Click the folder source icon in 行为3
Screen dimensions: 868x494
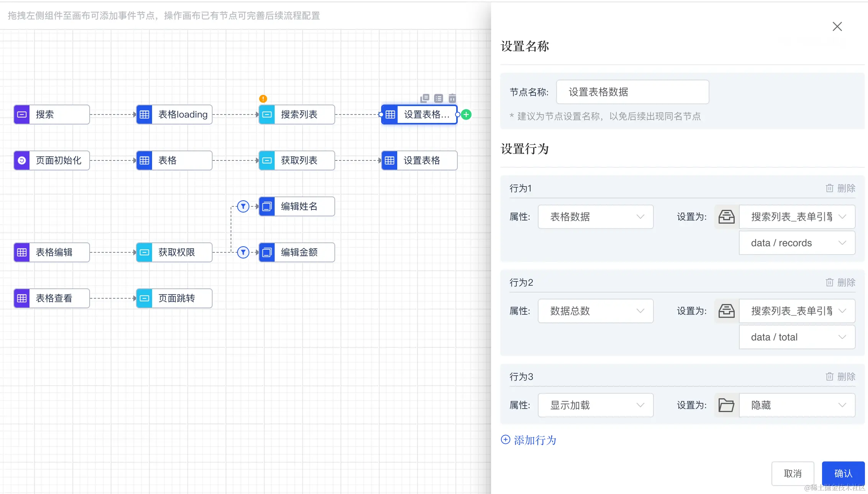(726, 405)
